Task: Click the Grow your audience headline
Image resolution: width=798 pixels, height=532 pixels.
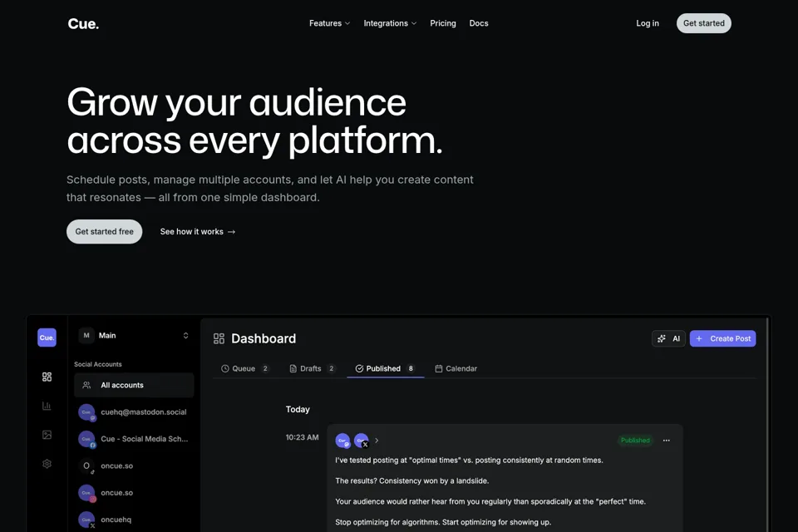Action: tap(254, 121)
